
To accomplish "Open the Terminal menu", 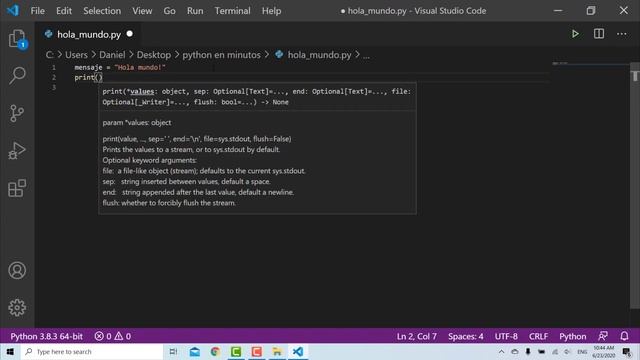I will click(x=233, y=11).
